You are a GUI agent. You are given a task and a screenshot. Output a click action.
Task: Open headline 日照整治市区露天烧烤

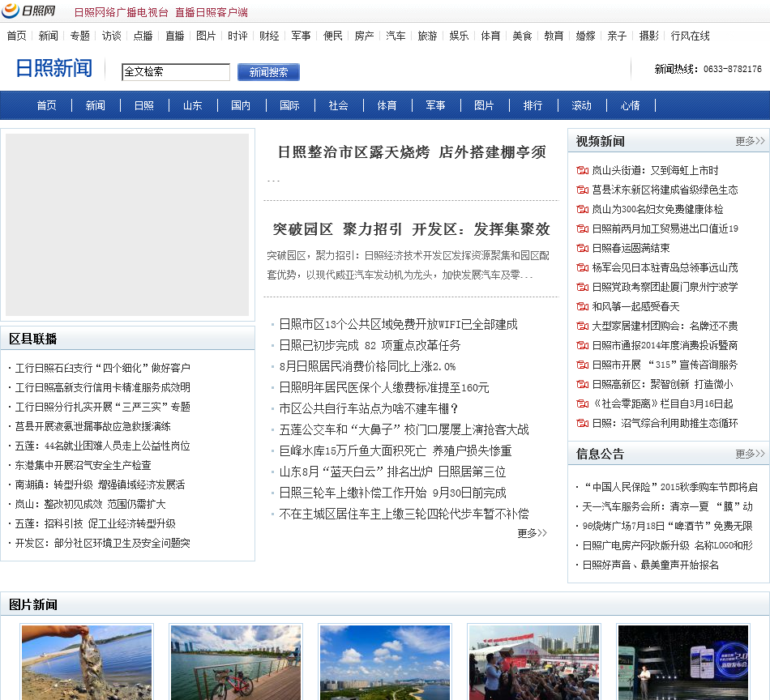[x=411, y=152]
